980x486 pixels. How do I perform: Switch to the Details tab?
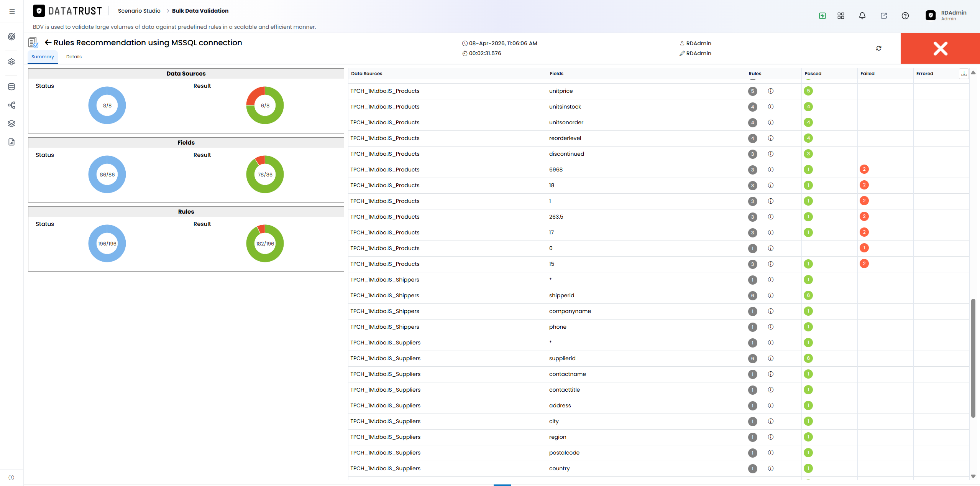pyautogui.click(x=74, y=57)
